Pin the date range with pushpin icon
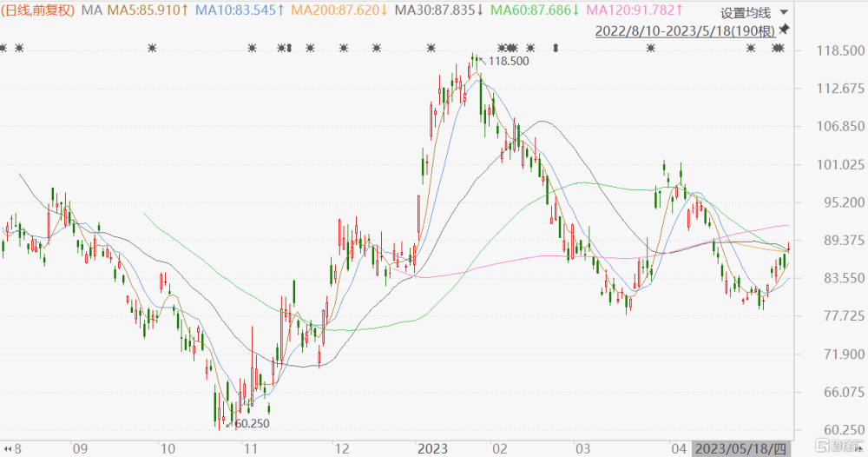The width and height of the screenshot is (868, 457). [x=784, y=30]
